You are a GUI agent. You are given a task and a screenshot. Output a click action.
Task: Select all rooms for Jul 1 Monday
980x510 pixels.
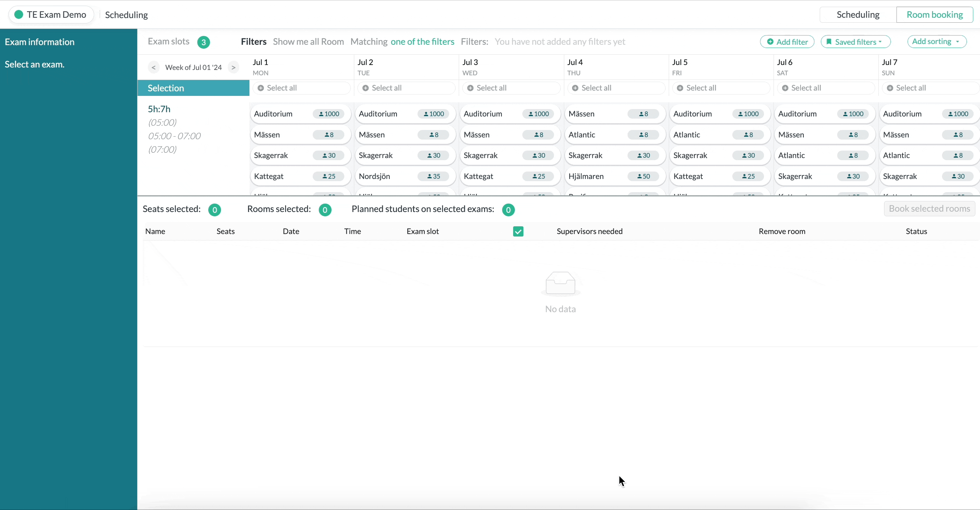(301, 88)
